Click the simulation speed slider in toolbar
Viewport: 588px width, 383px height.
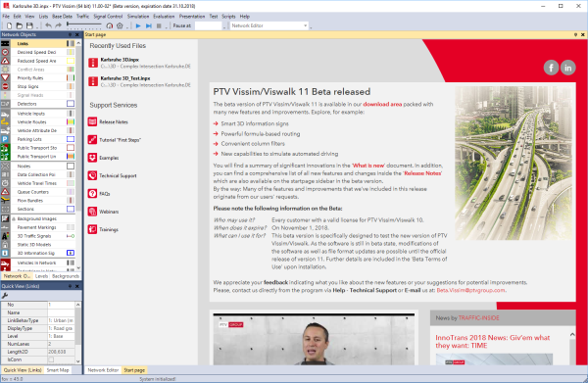[84, 25]
